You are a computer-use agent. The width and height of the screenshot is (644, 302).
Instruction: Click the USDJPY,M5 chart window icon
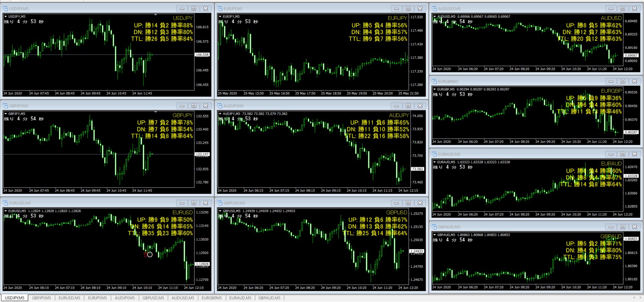(x=6, y=9)
